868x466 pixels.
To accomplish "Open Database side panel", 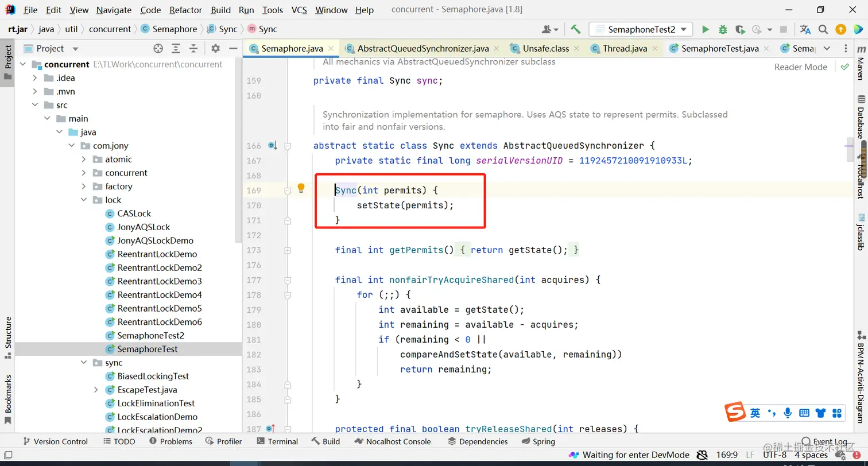I will pos(861,117).
